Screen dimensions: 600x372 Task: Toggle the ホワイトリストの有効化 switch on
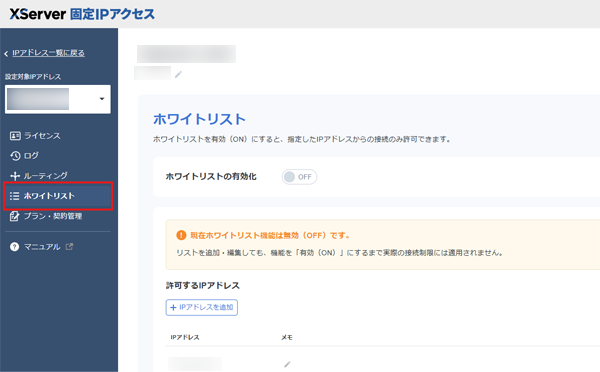pyautogui.click(x=299, y=177)
